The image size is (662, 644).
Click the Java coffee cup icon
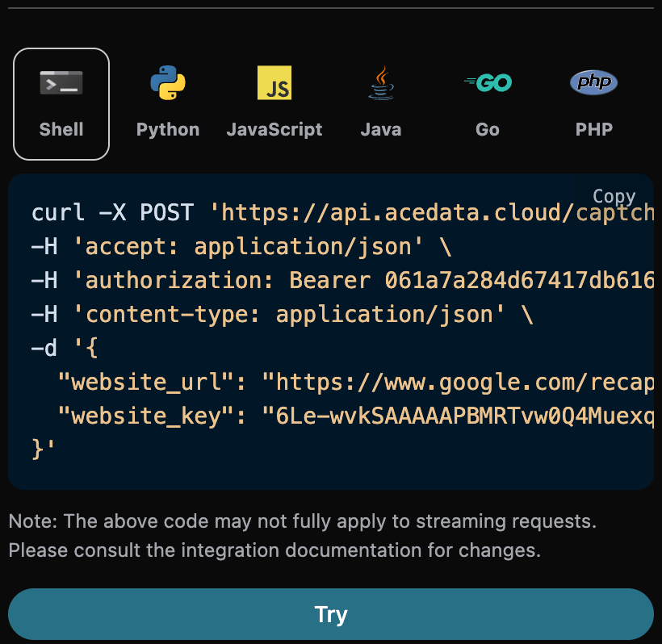pos(381,82)
